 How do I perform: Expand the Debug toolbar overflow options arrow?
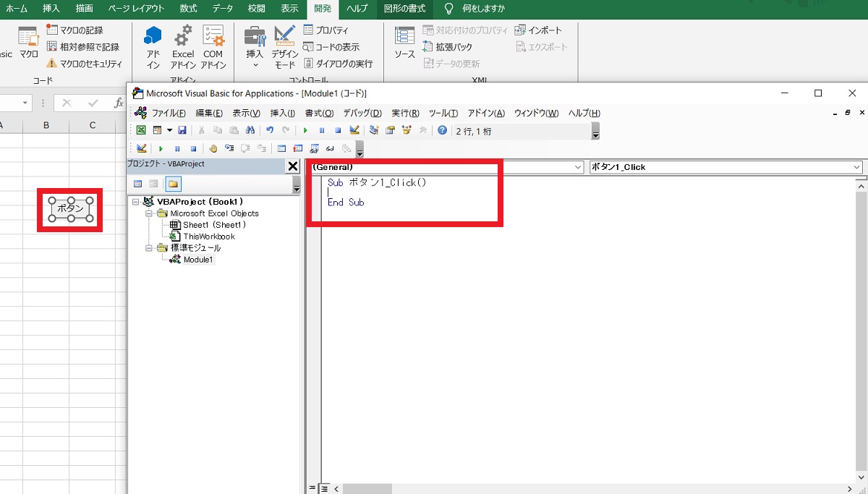359,149
